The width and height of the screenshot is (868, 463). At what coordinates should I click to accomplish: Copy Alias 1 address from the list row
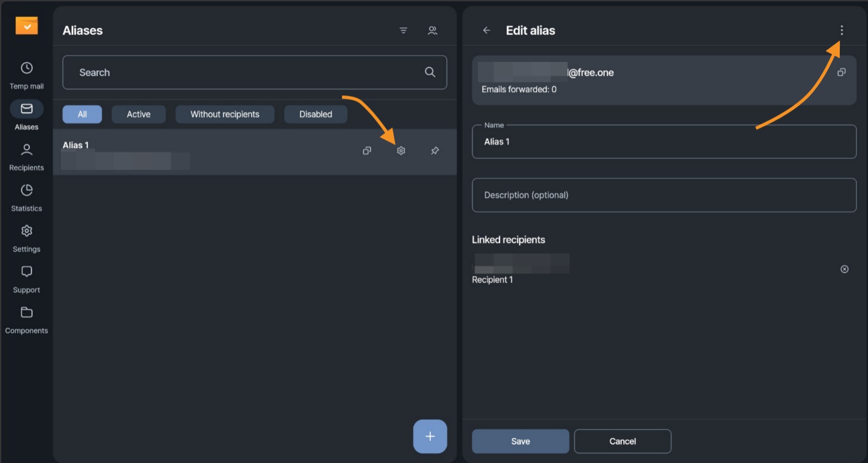click(x=367, y=151)
